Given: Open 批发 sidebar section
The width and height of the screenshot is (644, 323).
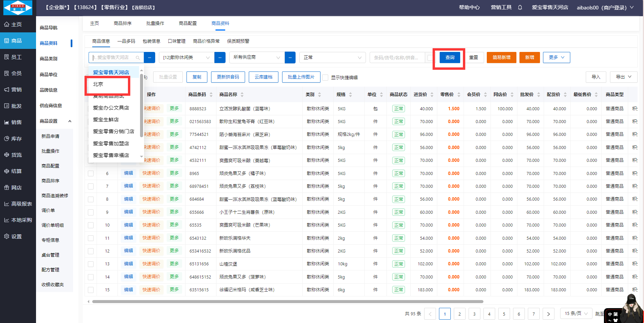Looking at the screenshot, I should click(x=18, y=106).
